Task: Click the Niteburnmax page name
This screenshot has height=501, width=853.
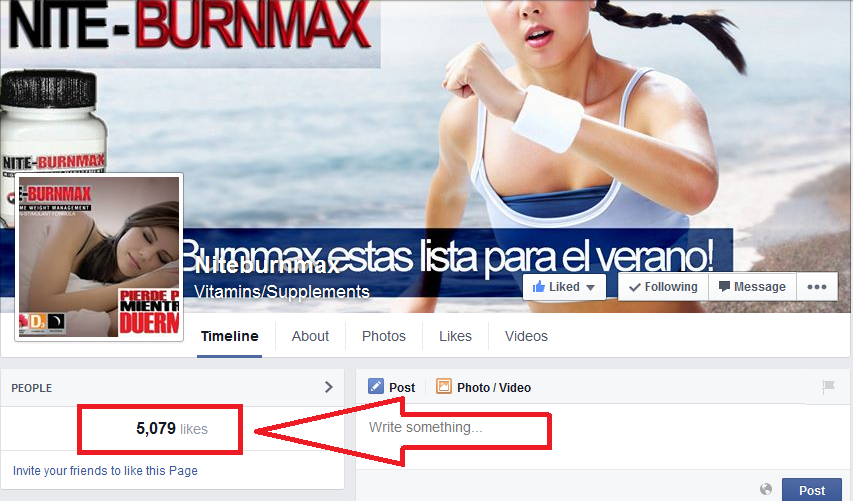Action: click(267, 265)
